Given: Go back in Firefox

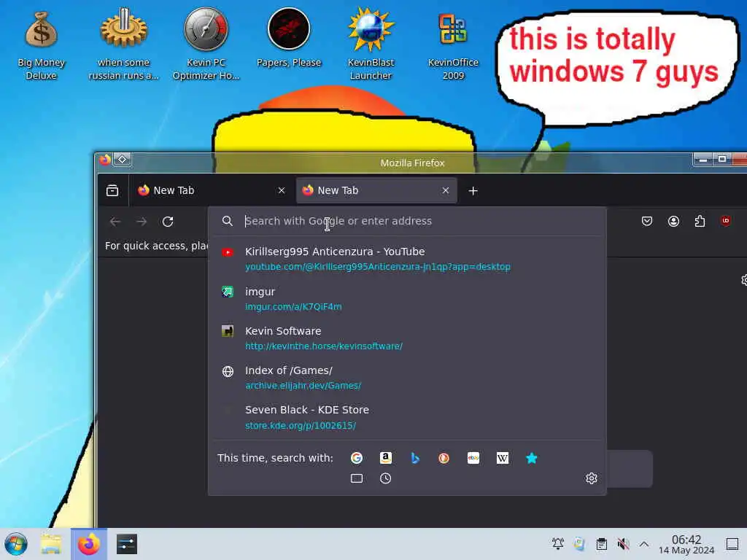Looking at the screenshot, I should click(x=115, y=222).
